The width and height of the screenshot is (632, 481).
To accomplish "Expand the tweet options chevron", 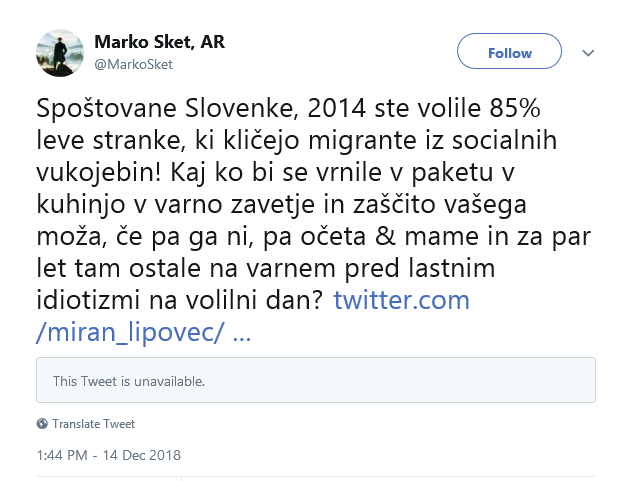I will point(588,53).
